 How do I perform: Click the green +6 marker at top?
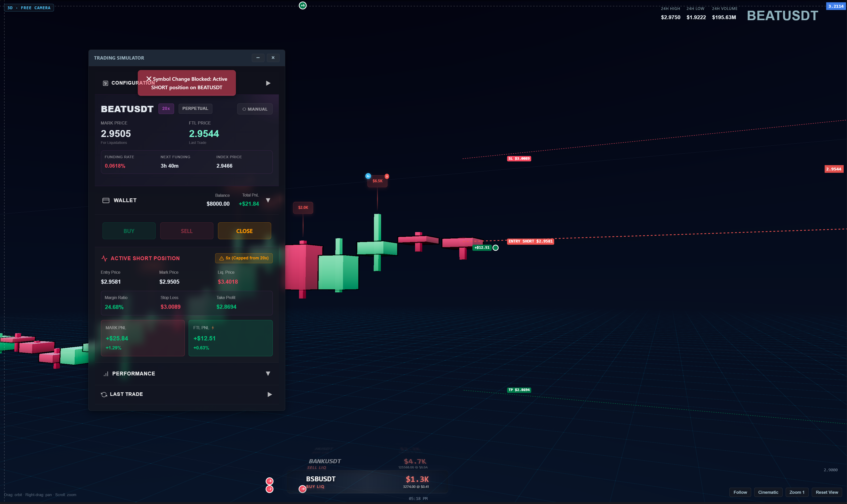[303, 5]
